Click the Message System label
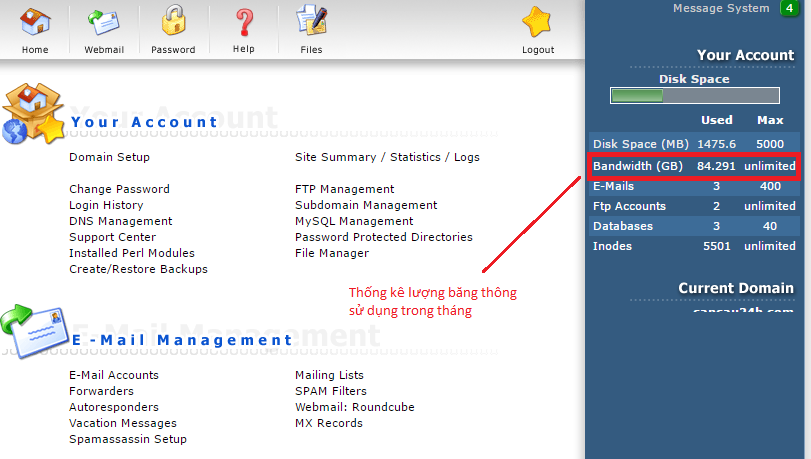This screenshot has width=811, height=459. [721, 8]
